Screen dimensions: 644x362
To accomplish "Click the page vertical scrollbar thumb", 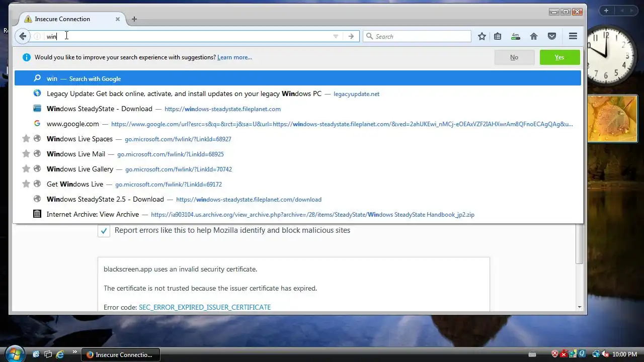I will (580, 244).
